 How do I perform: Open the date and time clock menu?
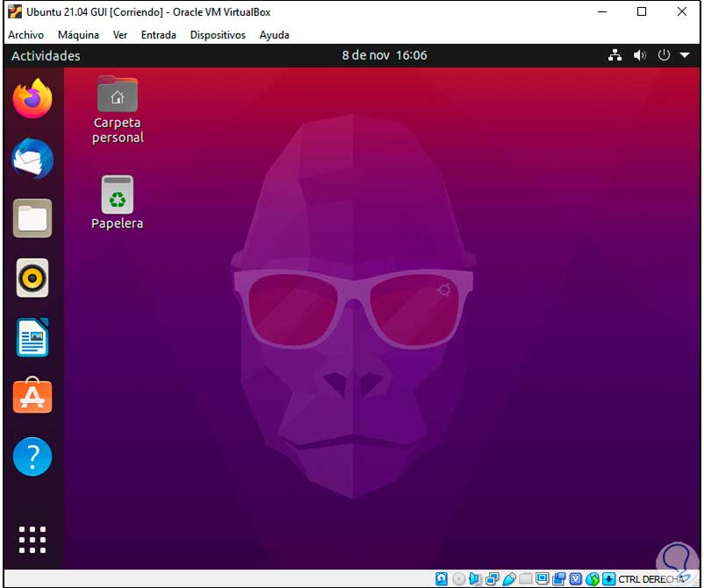pos(384,55)
